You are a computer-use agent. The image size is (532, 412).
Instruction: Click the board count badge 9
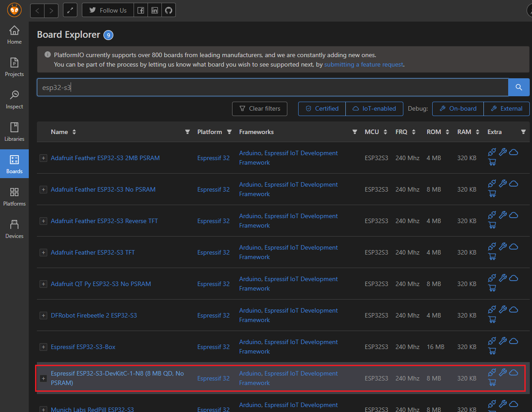pyautogui.click(x=108, y=35)
